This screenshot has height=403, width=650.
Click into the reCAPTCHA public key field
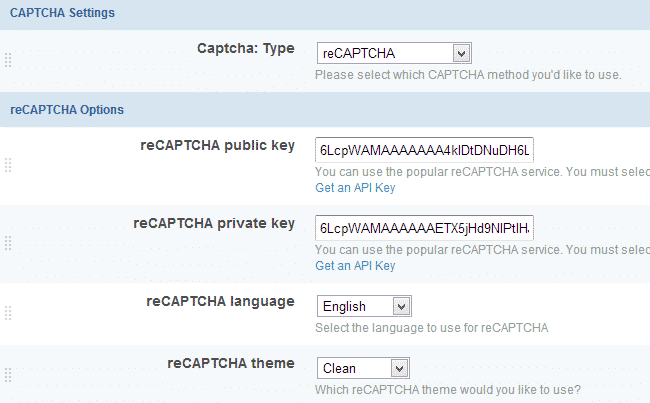click(424, 150)
